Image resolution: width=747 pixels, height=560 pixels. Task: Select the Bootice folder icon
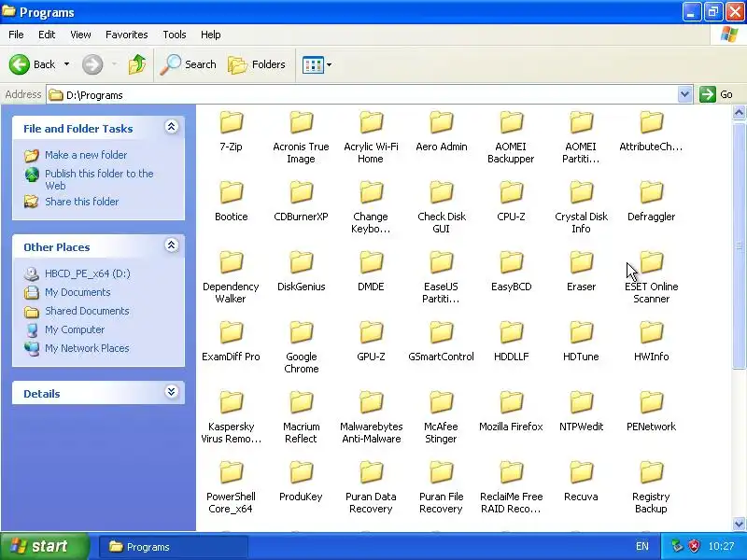click(231, 192)
